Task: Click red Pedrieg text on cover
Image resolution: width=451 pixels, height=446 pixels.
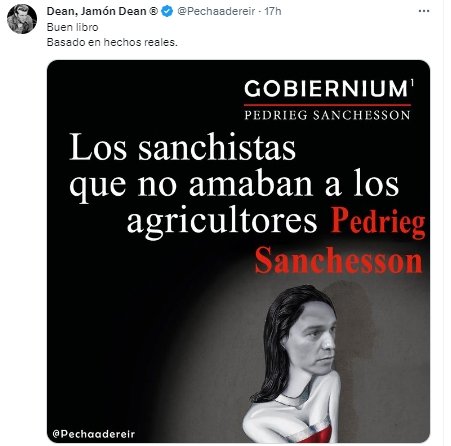Action: click(378, 221)
